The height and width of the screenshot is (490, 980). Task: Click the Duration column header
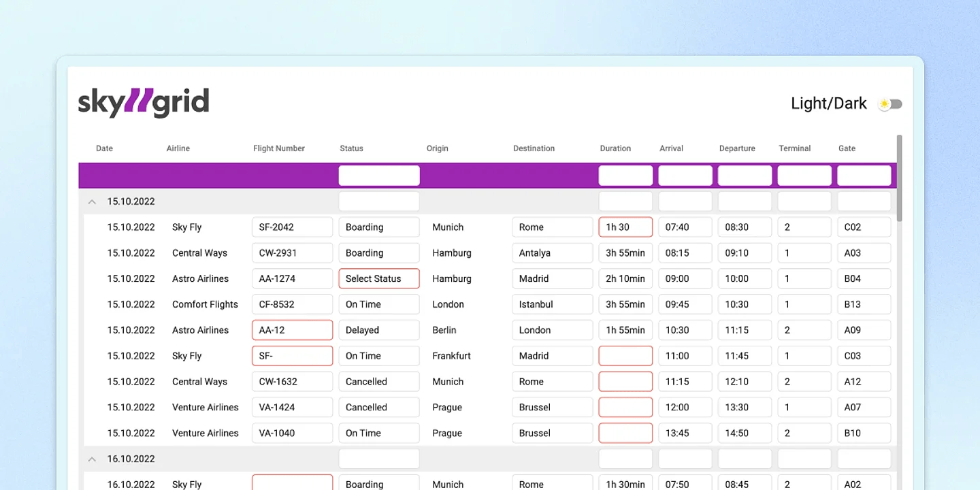click(x=615, y=148)
